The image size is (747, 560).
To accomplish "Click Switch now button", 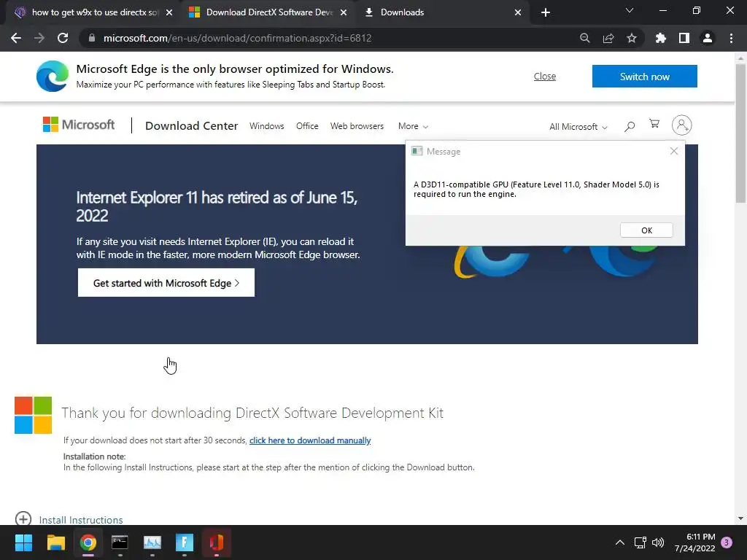I will point(644,76).
